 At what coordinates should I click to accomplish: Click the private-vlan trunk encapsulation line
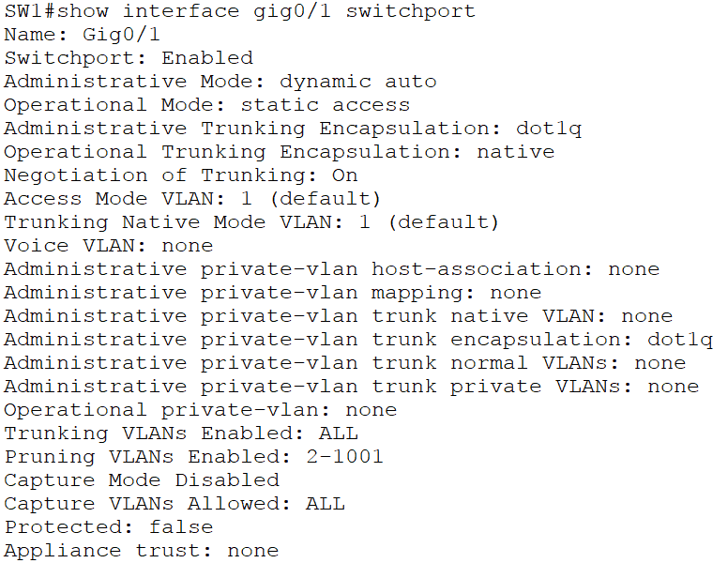click(x=357, y=340)
